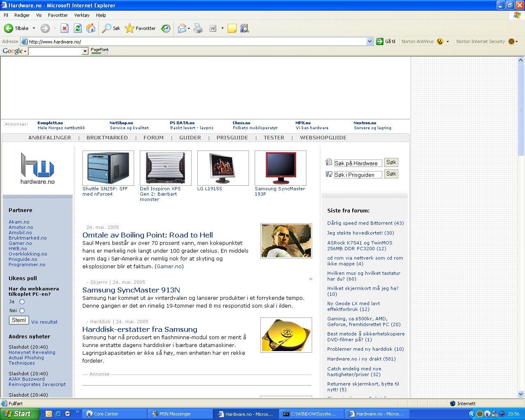Stop page loading with the red X icon
This screenshot has width=525, height=420.
point(64,28)
